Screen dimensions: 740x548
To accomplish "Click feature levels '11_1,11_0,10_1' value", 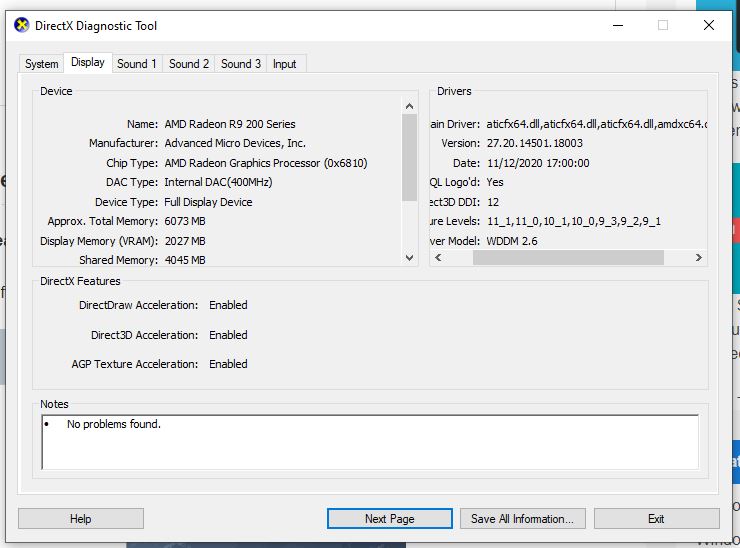I will tap(574, 221).
